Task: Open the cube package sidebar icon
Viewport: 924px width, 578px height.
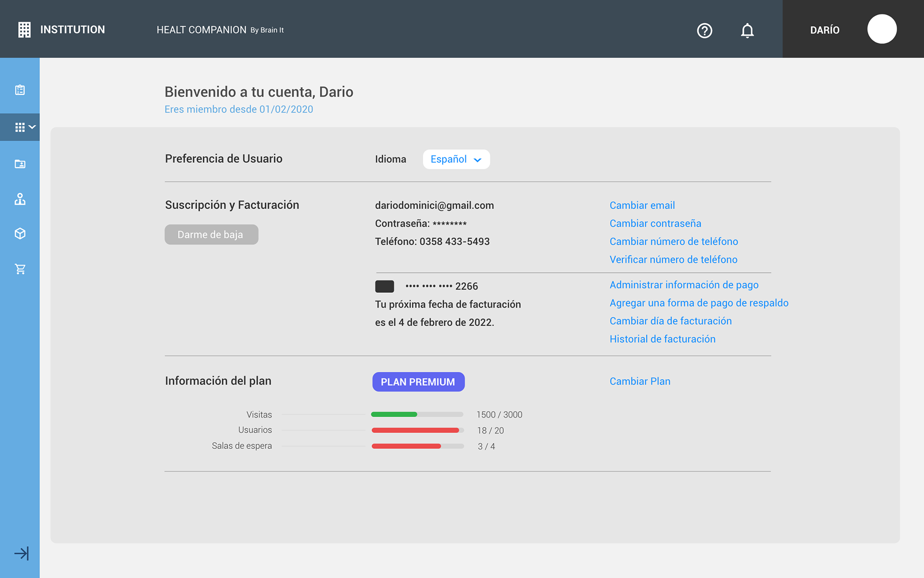Action: pos(20,234)
